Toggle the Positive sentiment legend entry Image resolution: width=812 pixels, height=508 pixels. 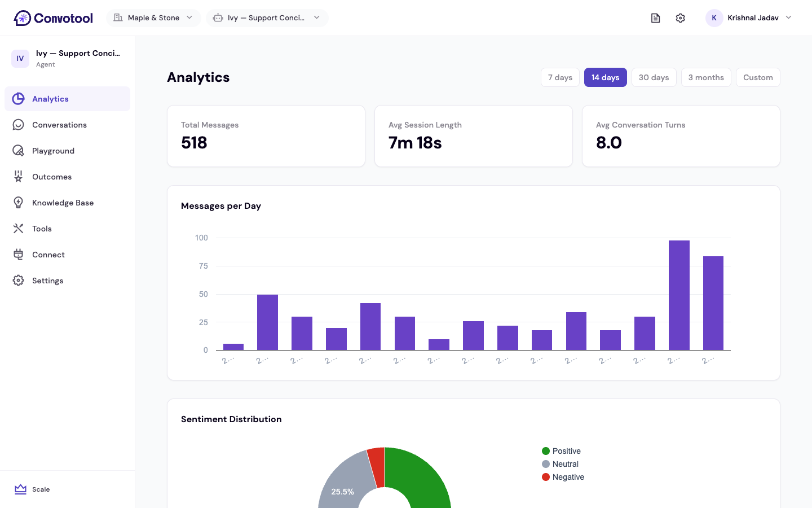[x=561, y=451]
